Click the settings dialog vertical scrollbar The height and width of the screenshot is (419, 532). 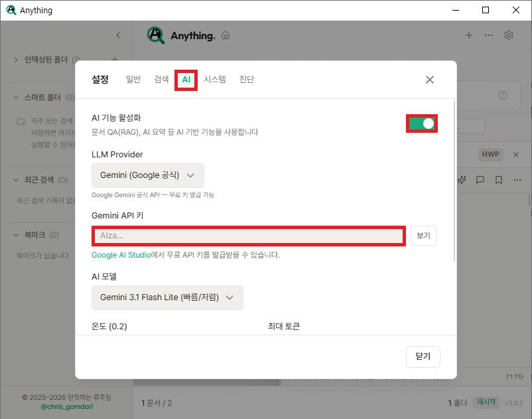point(454,181)
